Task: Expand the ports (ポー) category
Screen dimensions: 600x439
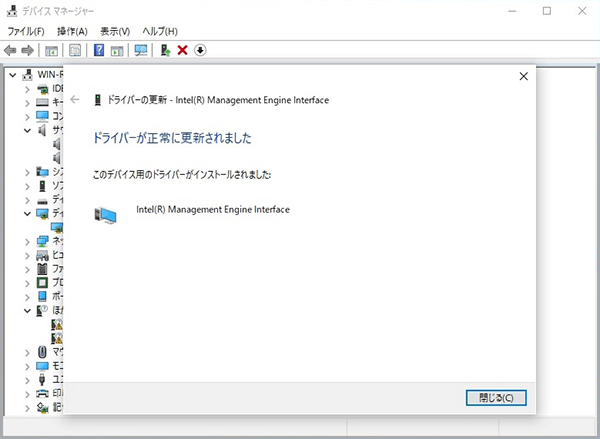Action: click(27, 297)
